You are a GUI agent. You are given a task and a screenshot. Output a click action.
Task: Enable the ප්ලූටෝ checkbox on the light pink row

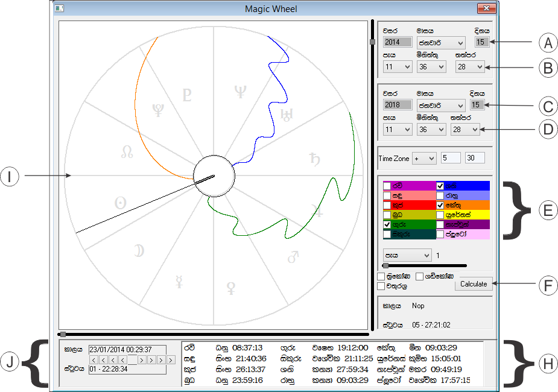point(440,235)
